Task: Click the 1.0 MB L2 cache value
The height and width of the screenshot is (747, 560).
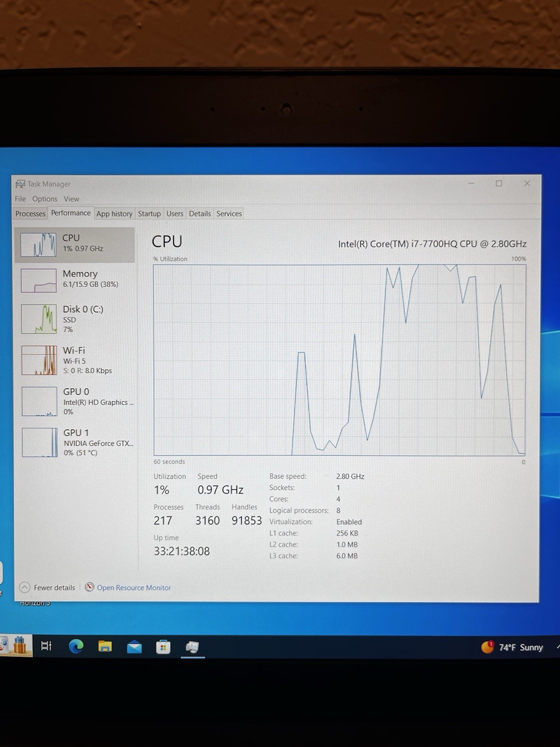Action: pos(347,545)
